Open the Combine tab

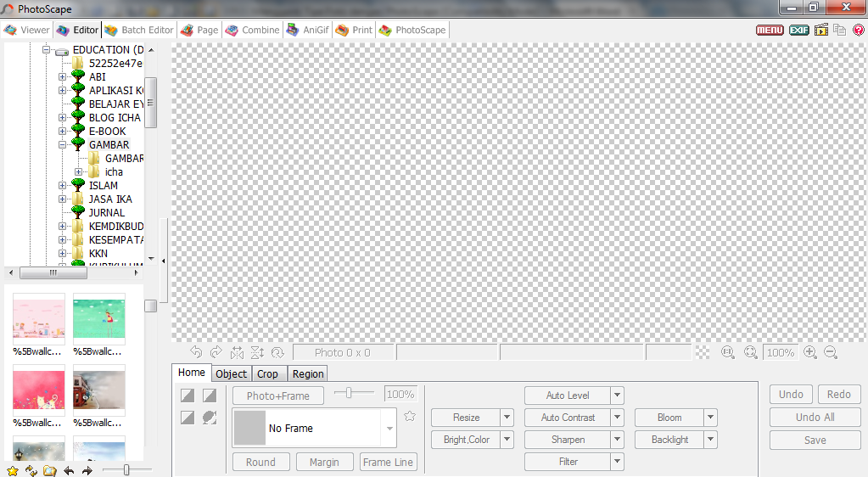point(253,30)
